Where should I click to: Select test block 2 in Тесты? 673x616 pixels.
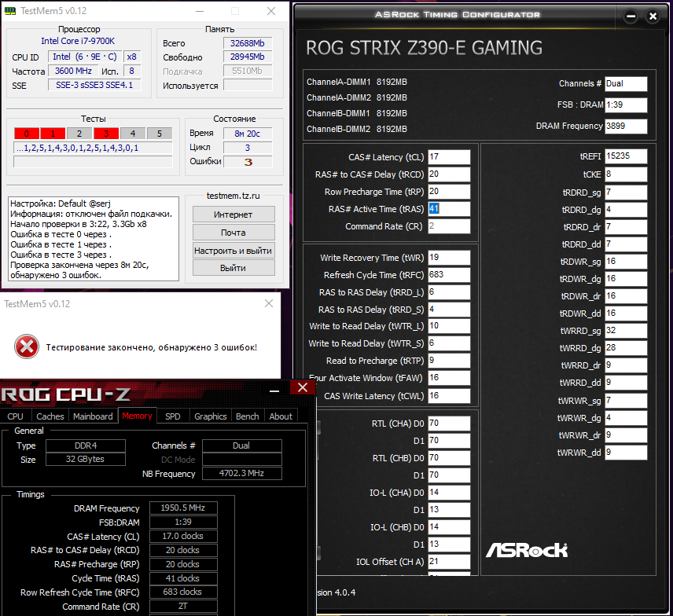coord(79,134)
